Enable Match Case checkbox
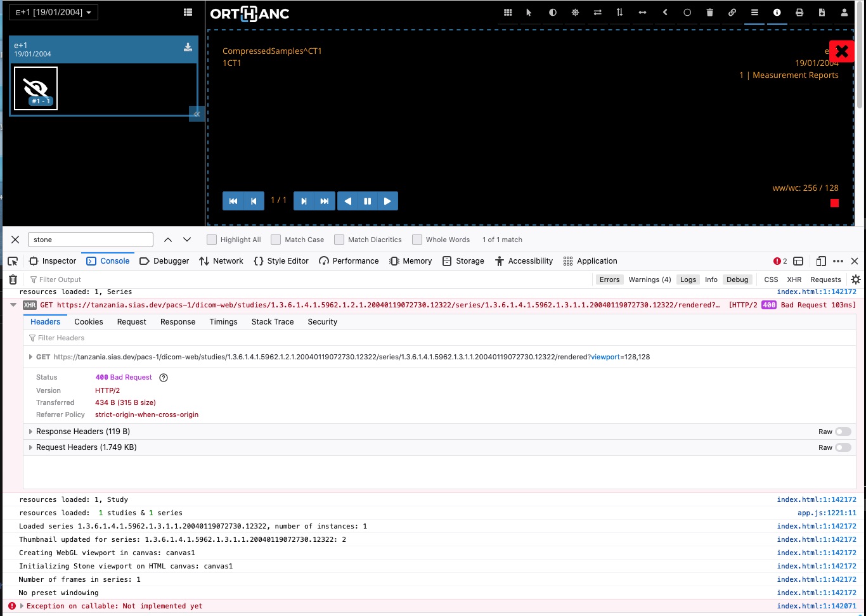The width and height of the screenshot is (866, 616). click(x=276, y=240)
